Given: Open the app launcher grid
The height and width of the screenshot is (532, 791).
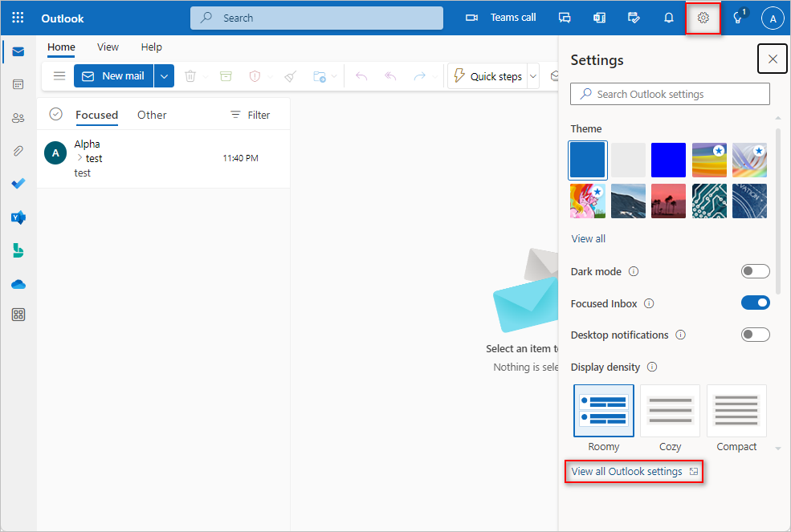Looking at the screenshot, I should [x=18, y=18].
